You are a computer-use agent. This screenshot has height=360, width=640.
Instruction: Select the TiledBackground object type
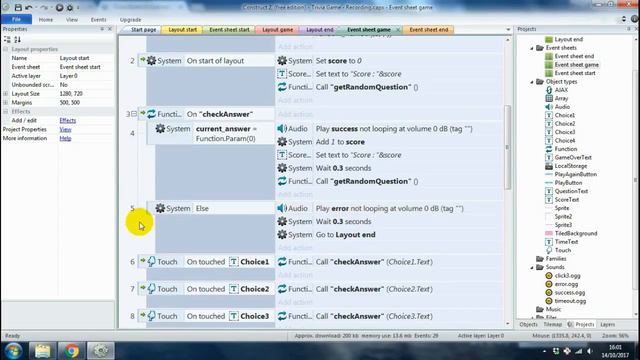(x=576, y=233)
